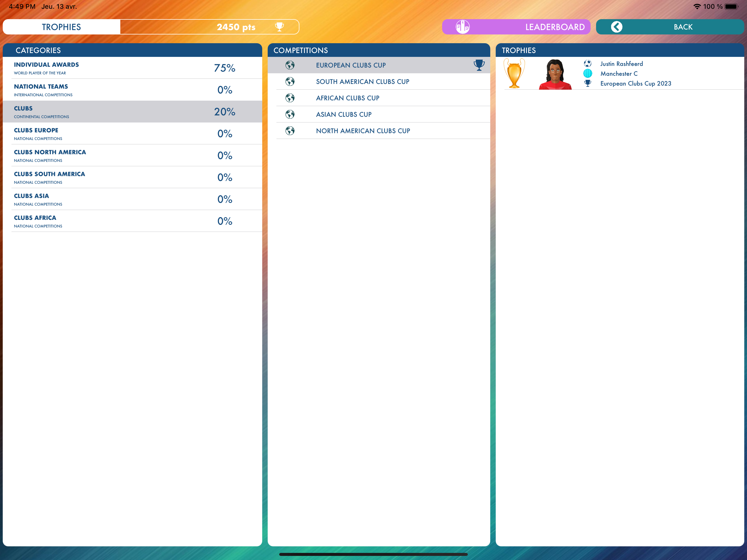Click the trophy icon on European Clubs Cup row
747x560 pixels.
pos(479,65)
